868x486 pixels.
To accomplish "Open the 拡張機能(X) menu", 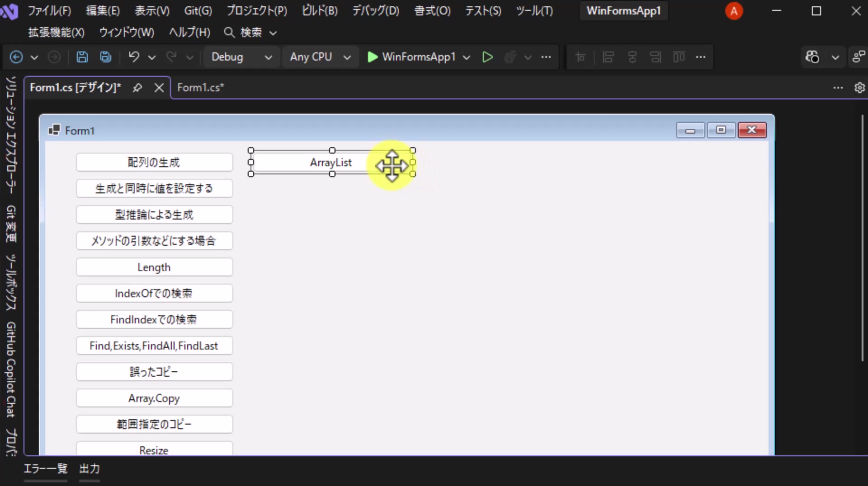I will pos(56,33).
